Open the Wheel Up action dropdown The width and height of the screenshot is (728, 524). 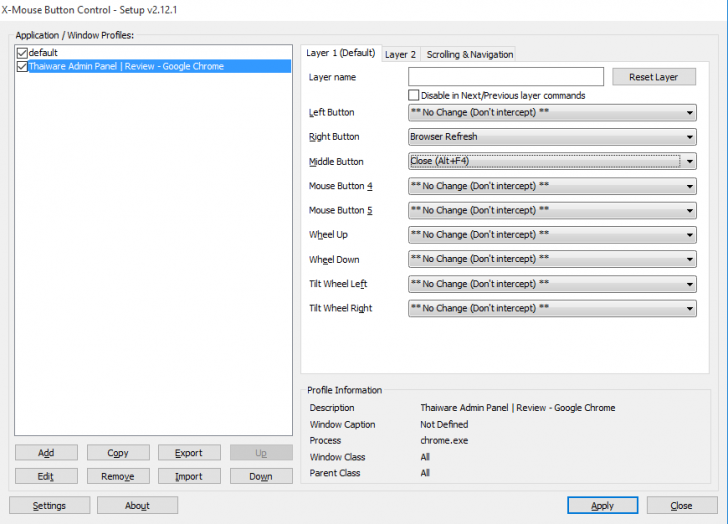point(552,234)
